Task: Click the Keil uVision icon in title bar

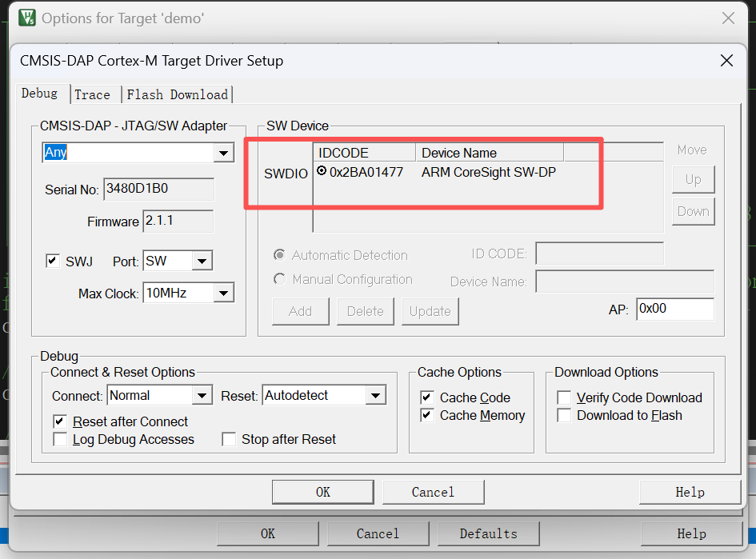Action: coord(27,18)
